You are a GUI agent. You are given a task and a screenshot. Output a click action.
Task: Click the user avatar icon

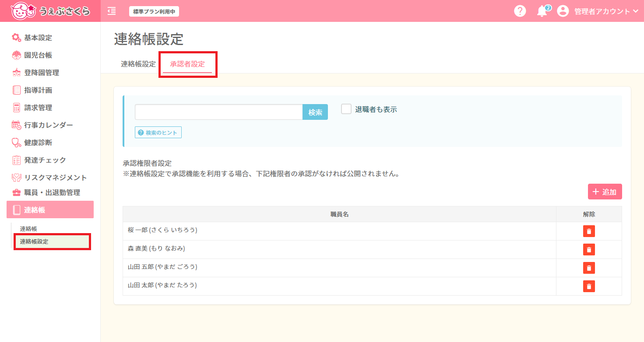pos(563,11)
